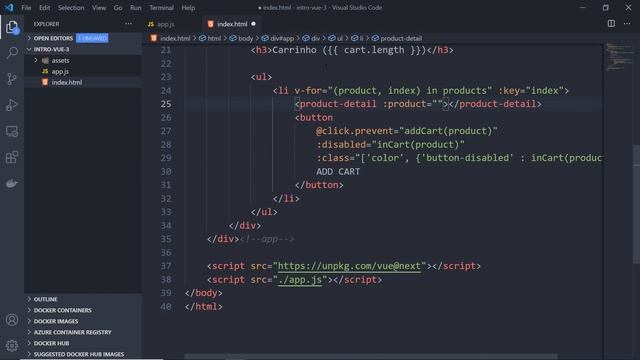Open the Search view icon
This screenshot has width=640, height=360.
click(12, 53)
